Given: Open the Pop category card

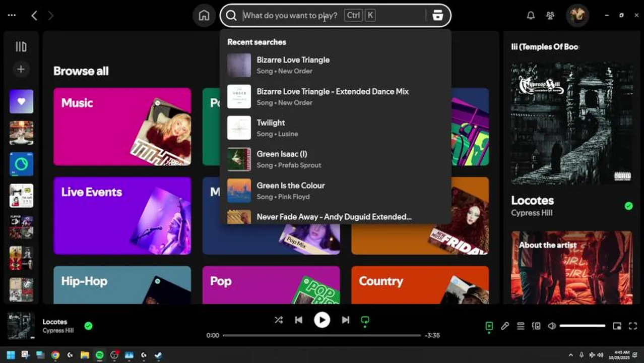Looking at the screenshot, I should click(x=271, y=285).
